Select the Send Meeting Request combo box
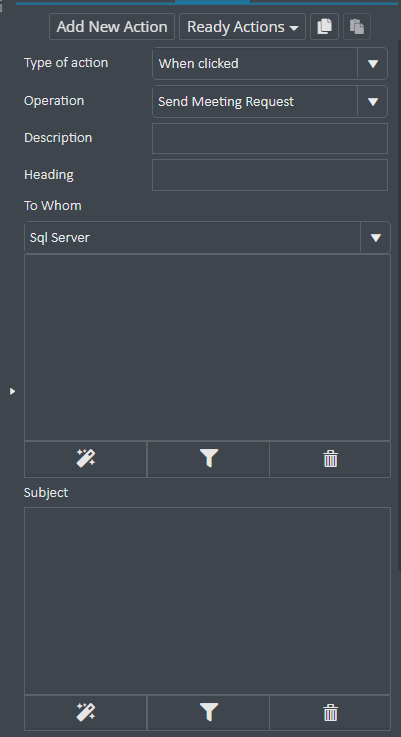This screenshot has height=737, width=401. [270, 102]
